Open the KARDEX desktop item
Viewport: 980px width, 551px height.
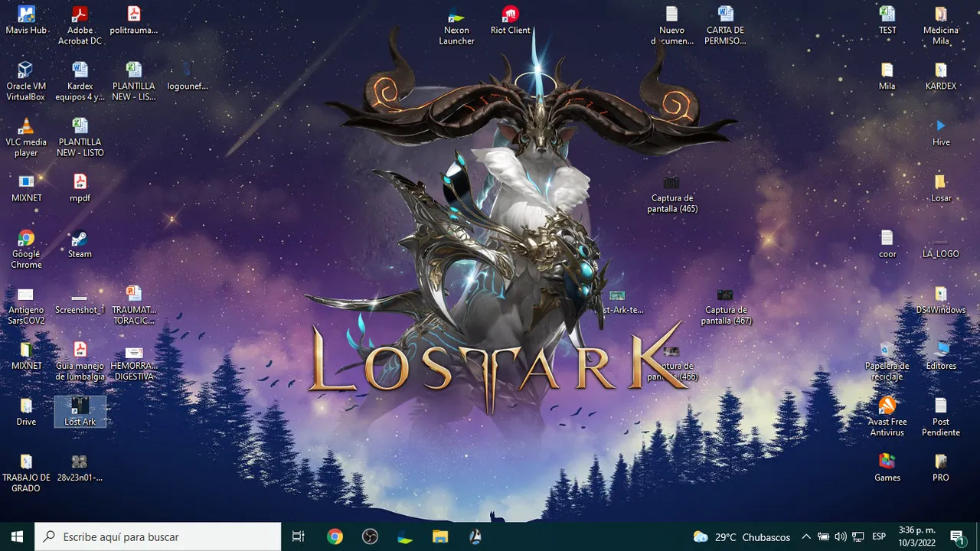pos(941,76)
